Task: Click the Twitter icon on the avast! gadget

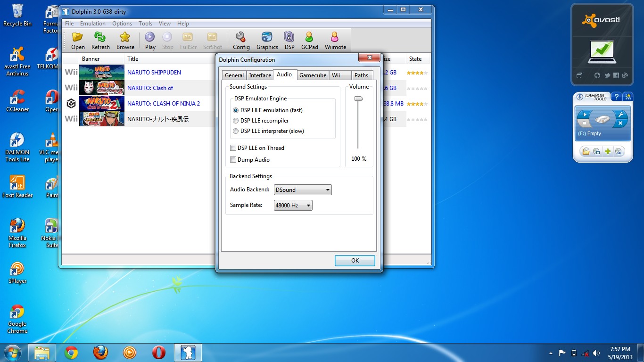Action: coord(607,75)
